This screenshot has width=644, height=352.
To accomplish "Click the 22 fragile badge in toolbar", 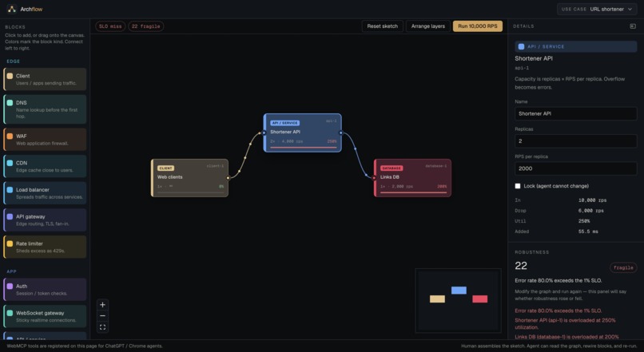I will (145, 26).
